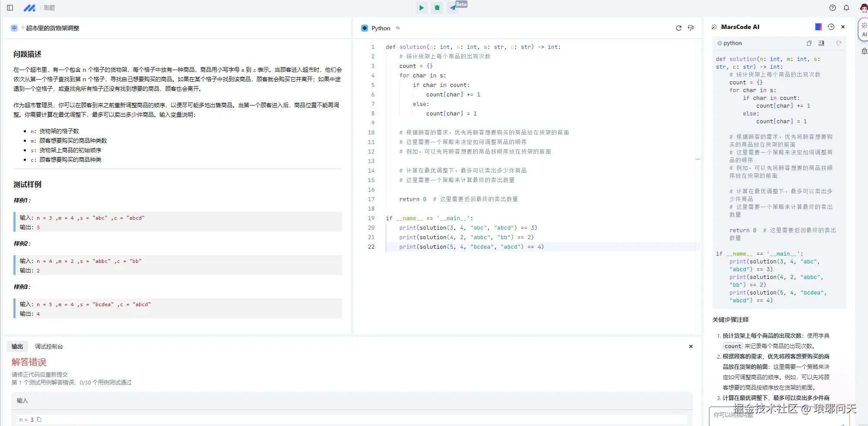Reset editor code with the refresh icon
The height and width of the screenshot is (426, 868).
pos(678,28)
